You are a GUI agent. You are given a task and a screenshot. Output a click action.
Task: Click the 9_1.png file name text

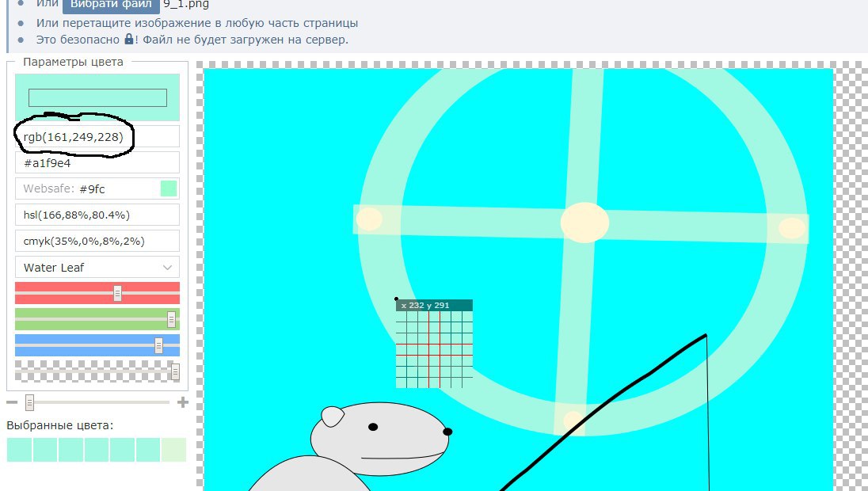(x=186, y=5)
